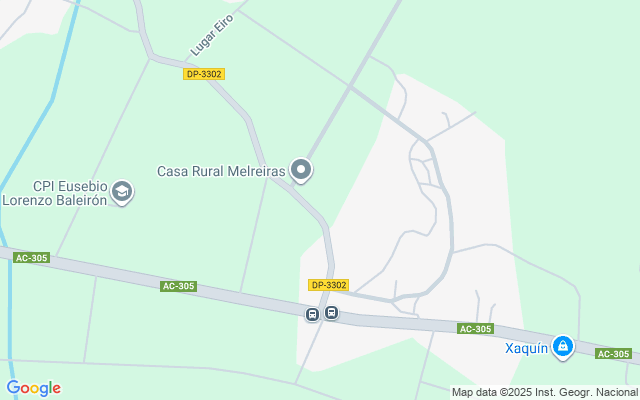
Task: Click the crossroads northeast of Casa Rural Melreiras
Action: (350, 87)
